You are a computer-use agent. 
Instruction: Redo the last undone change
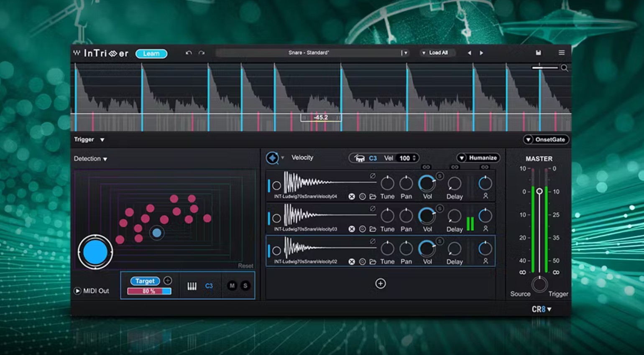coord(202,53)
